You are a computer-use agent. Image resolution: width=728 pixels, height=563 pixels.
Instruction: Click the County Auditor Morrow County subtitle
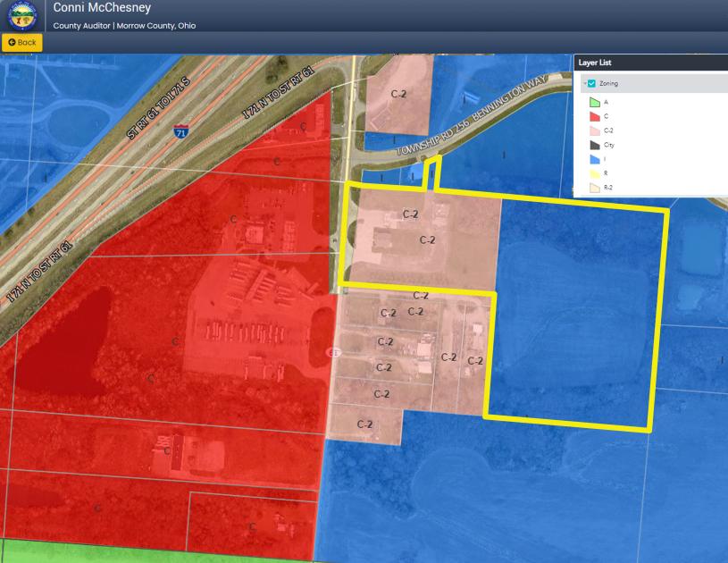pyautogui.click(x=124, y=25)
